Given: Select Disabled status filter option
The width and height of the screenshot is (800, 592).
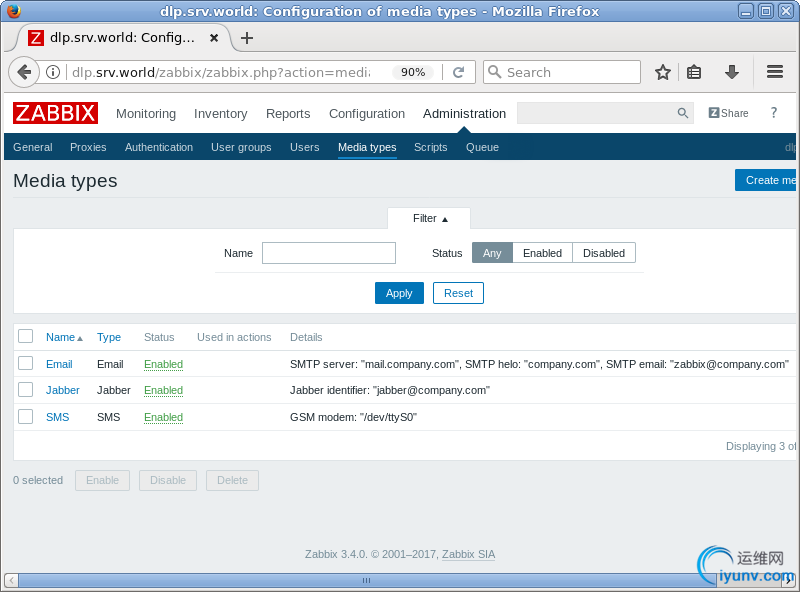Looking at the screenshot, I should tap(604, 253).
